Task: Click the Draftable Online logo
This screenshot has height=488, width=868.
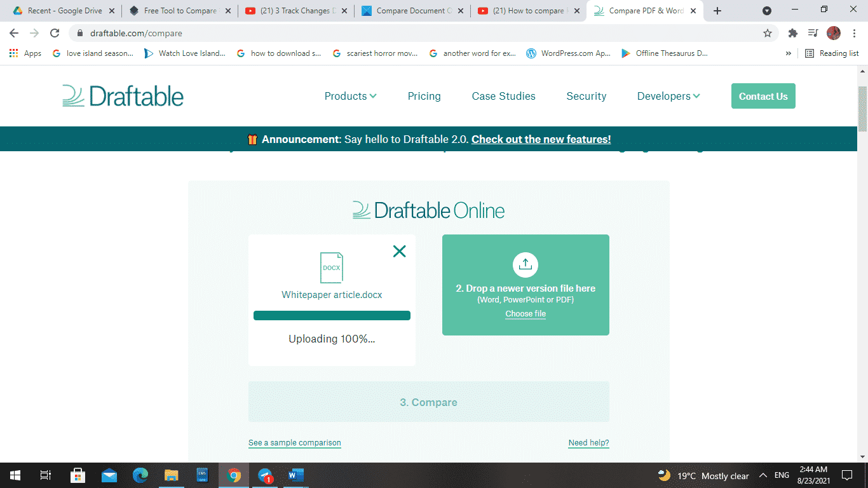Action: click(x=428, y=210)
